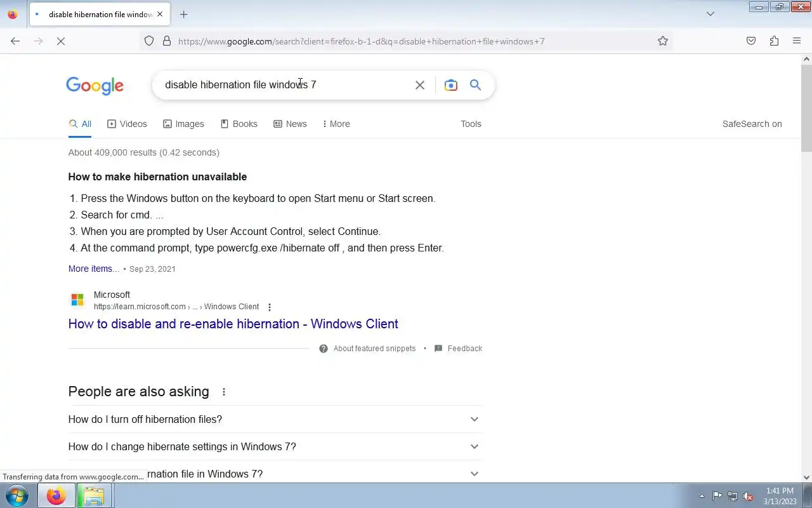Viewport: 812px width, 508px height.
Task: Open Firefox extensions menu
Action: click(x=774, y=41)
